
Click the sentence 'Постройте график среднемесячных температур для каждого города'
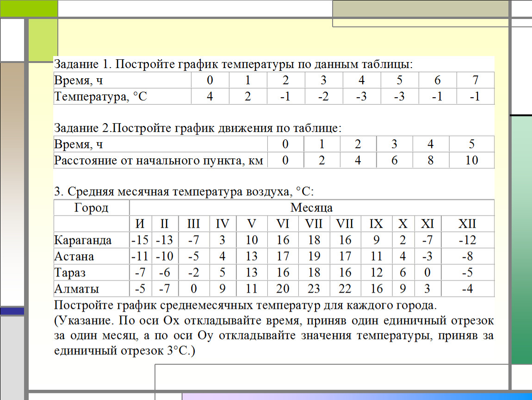(245, 305)
